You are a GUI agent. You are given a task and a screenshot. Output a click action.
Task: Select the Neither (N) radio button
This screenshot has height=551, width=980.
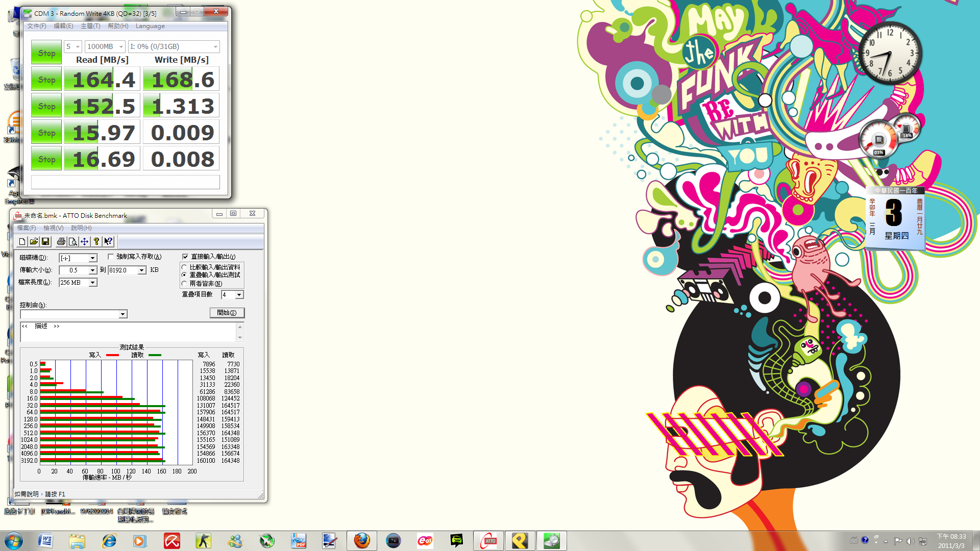click(x=184, y=284)
